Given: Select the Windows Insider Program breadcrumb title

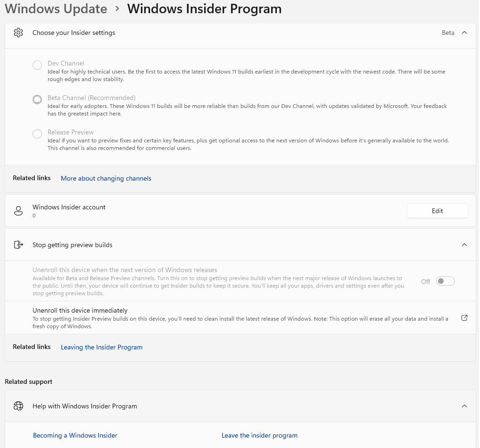Looking at the screenshot, I should [204, 9].
